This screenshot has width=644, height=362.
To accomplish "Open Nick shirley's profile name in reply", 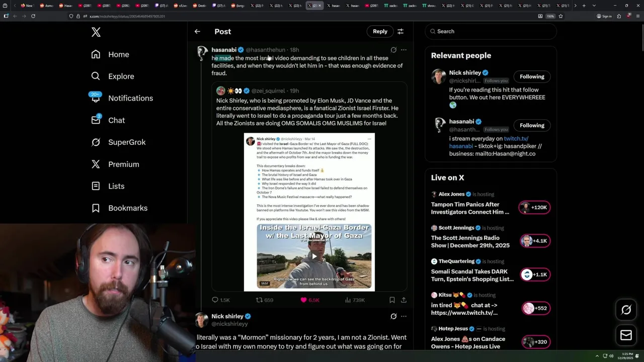I will (x=227, y=316).
